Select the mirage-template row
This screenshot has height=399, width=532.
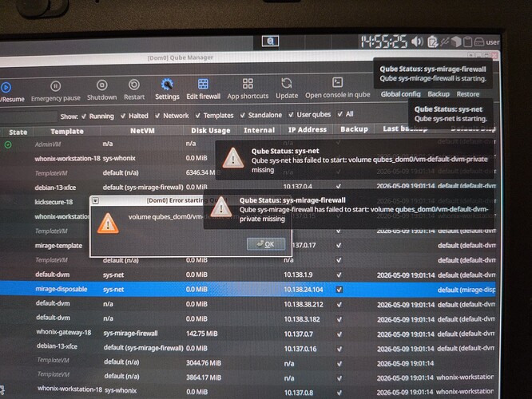pyautogui.click(x=58, y=246)
